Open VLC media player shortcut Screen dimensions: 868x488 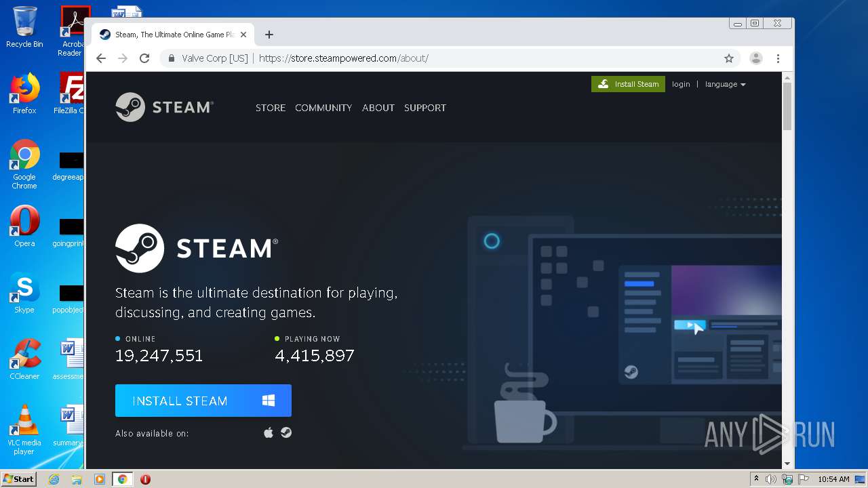point(24,430)
